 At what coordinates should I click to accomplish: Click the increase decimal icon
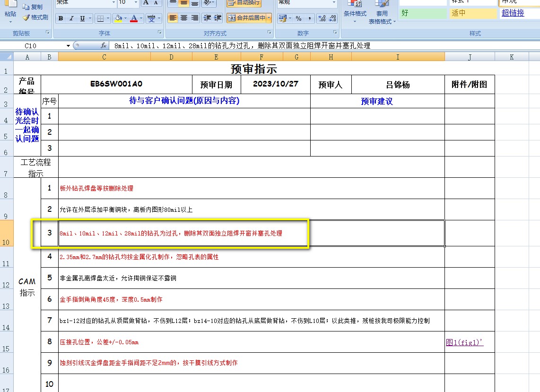click(322, 18)
